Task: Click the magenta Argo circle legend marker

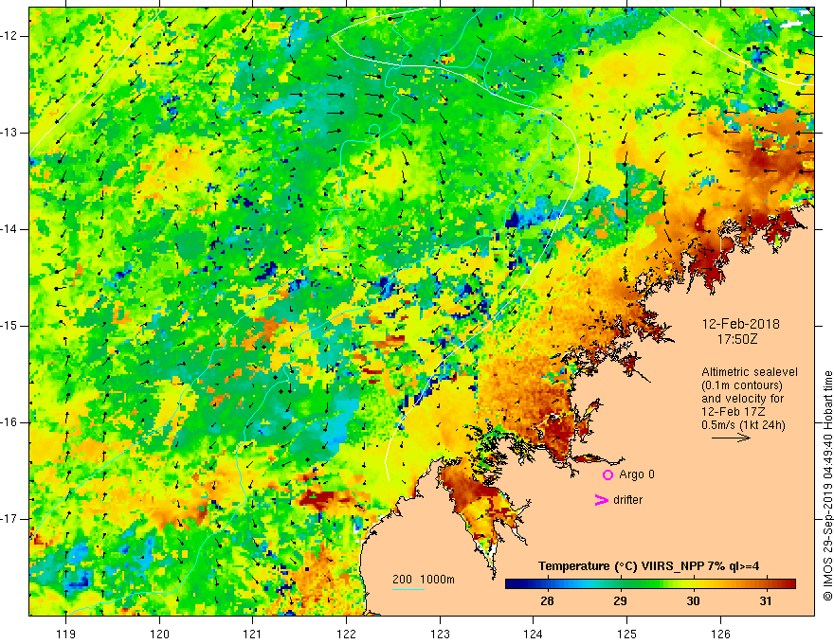Action: point(607,474)
